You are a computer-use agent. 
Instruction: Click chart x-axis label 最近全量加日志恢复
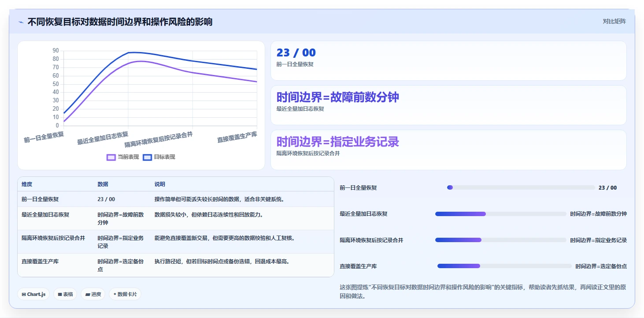[x=103, y=138]
